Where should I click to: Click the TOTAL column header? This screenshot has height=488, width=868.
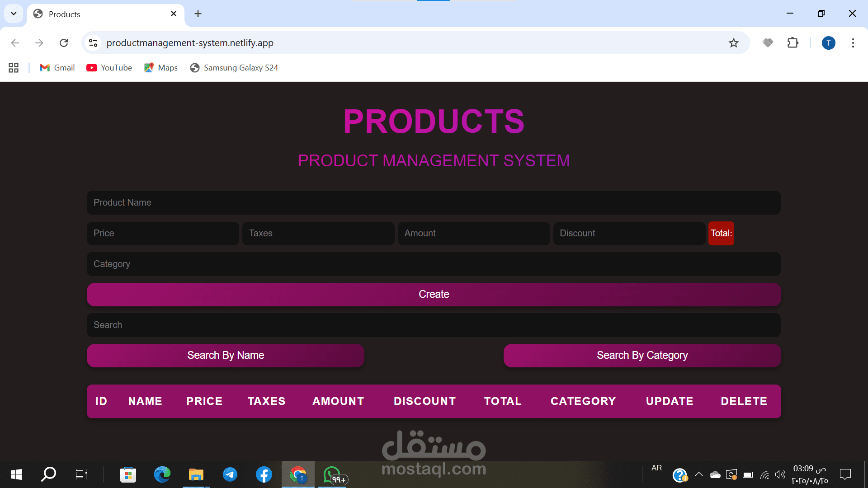coord(503,401)
